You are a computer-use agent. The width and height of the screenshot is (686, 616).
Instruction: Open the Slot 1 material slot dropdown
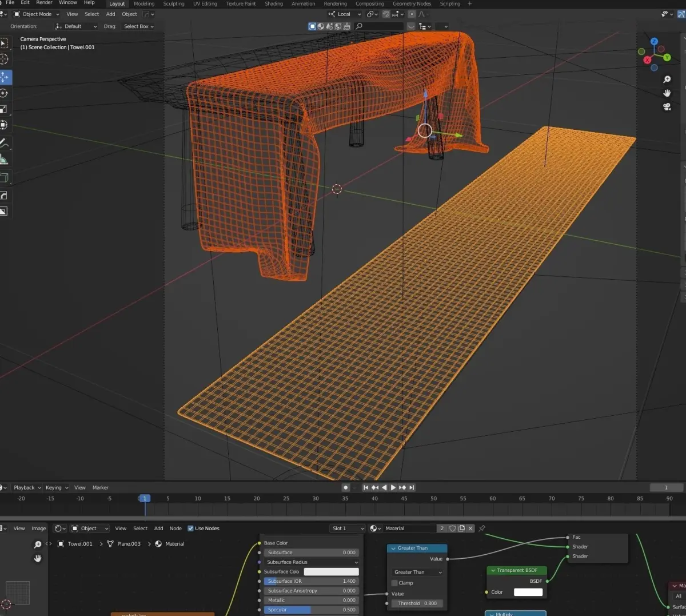point(348,528)
